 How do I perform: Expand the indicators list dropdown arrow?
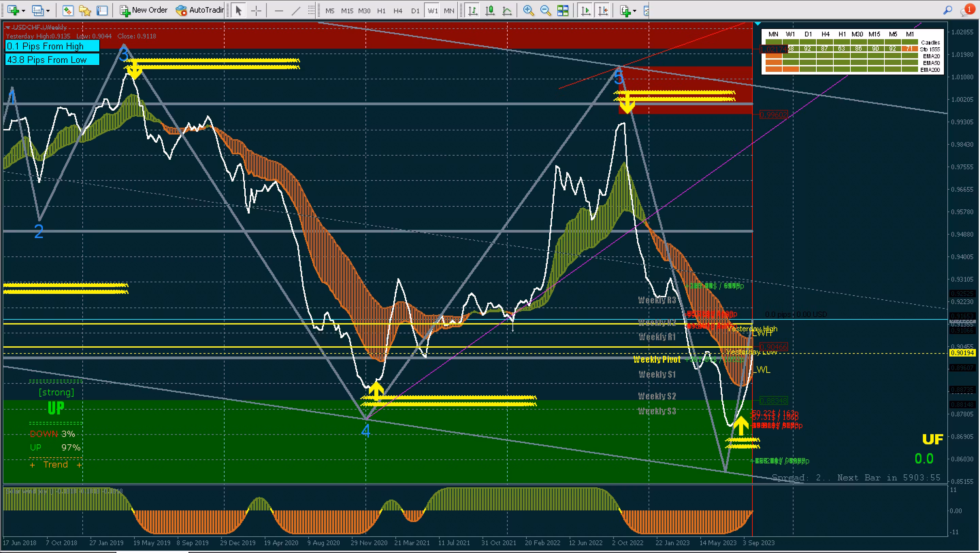[x=635, y=11]
